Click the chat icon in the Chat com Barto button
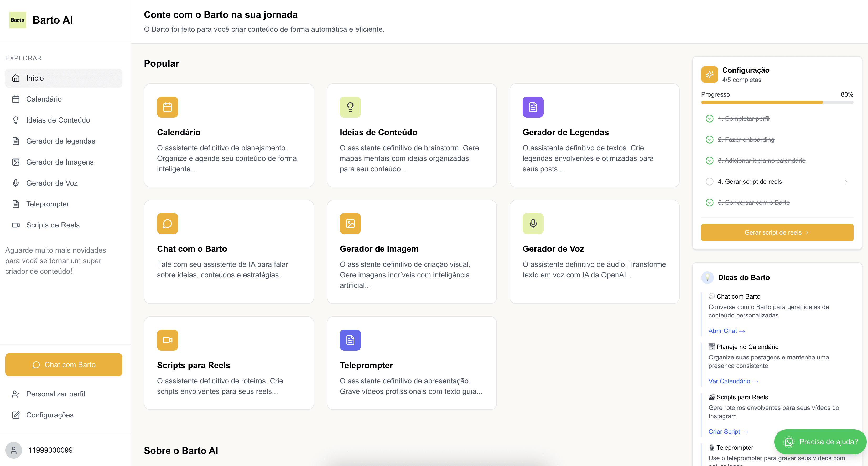Screen dimensions: 868x466 click(x=36, y=365)
